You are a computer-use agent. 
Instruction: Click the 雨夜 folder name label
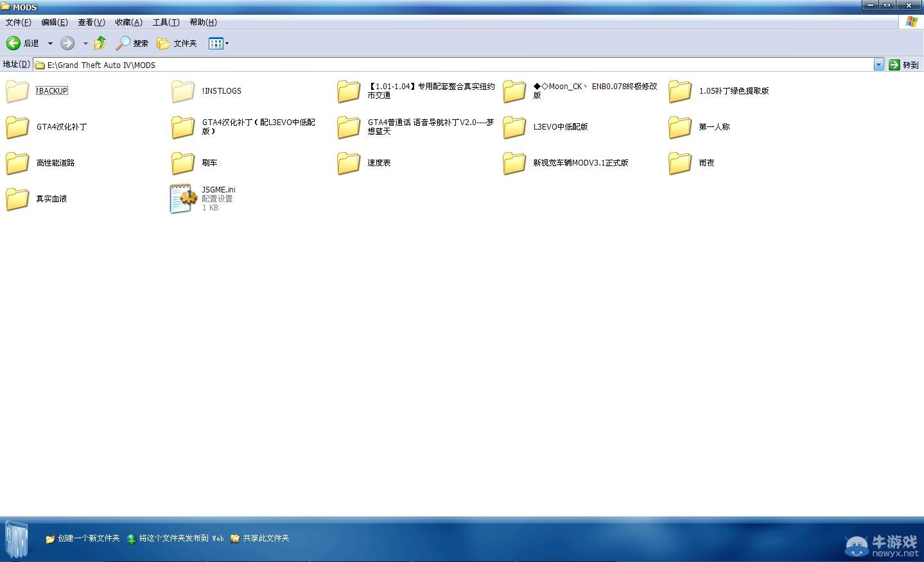[x=706, y=162]
